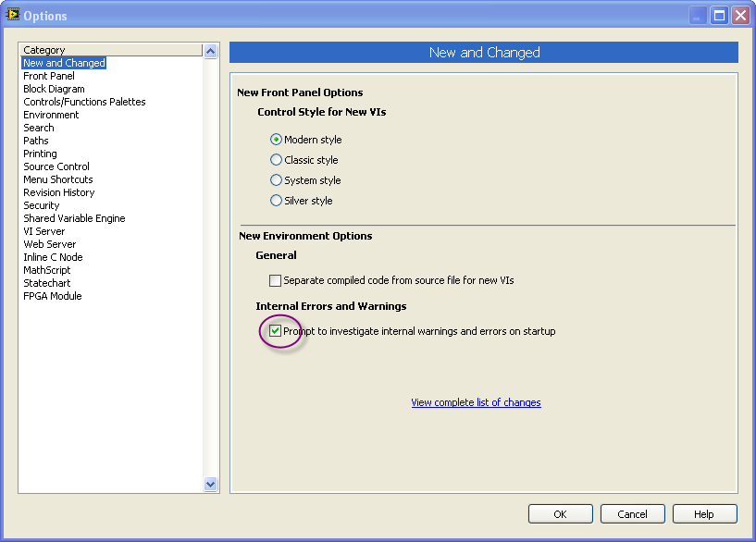Choose the Classic style radio button
The width and height of the screenshot is (756, 542).
(x=276, y=160)
